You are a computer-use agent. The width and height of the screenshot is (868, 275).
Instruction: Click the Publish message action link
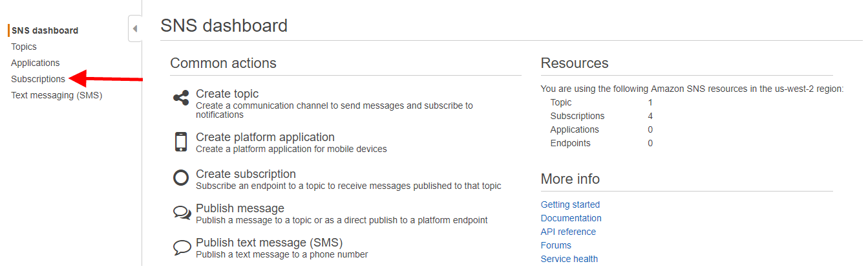click(240, 208)
